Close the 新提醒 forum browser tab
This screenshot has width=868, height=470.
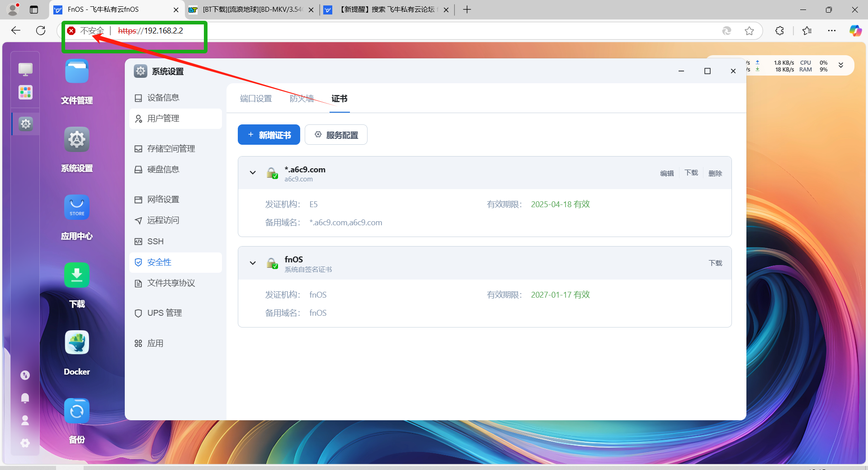pos(446,10)
